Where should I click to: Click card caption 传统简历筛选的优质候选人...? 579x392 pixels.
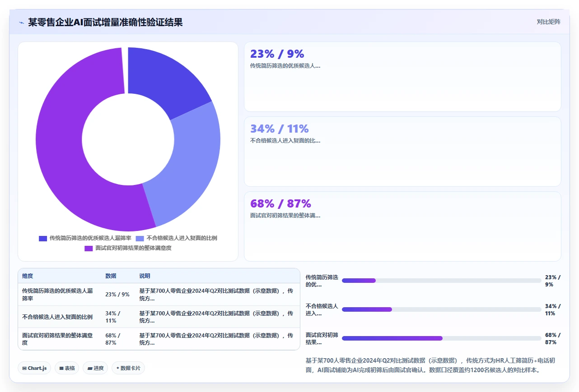click(x=285, y=66)
